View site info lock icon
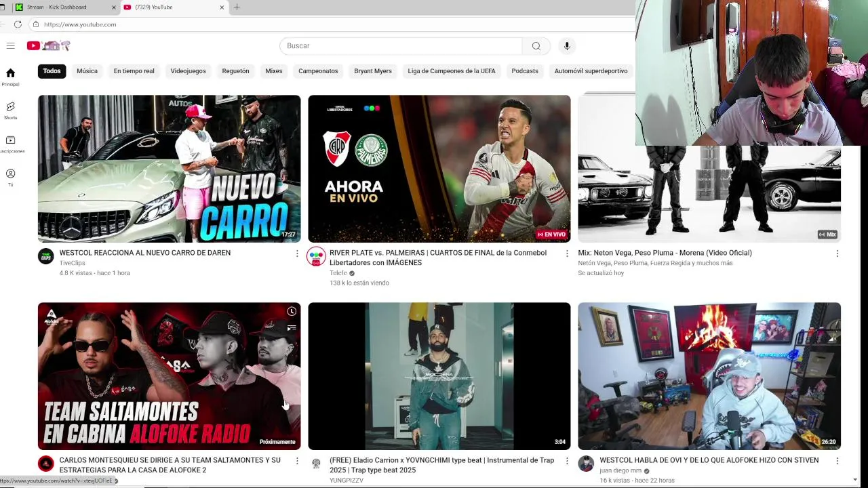Screen dimensions: 868x488 [x=36, y=24]
